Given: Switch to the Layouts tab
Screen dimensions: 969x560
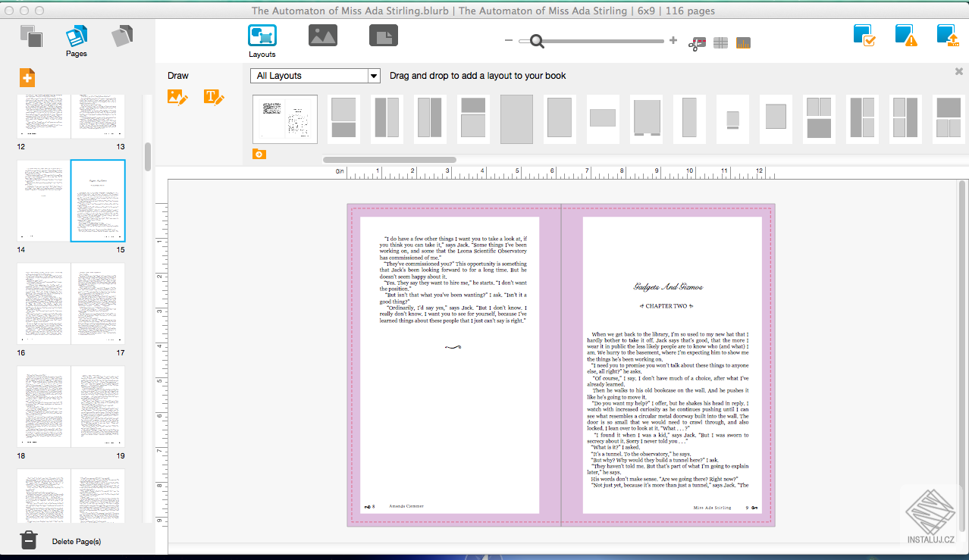Looking at the screenshot, I should [262, 41].
